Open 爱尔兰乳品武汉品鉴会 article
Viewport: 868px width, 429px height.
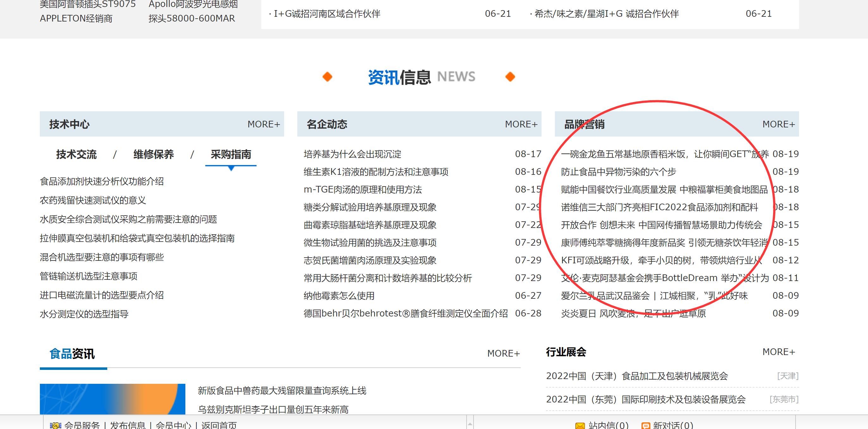(654, 296)
